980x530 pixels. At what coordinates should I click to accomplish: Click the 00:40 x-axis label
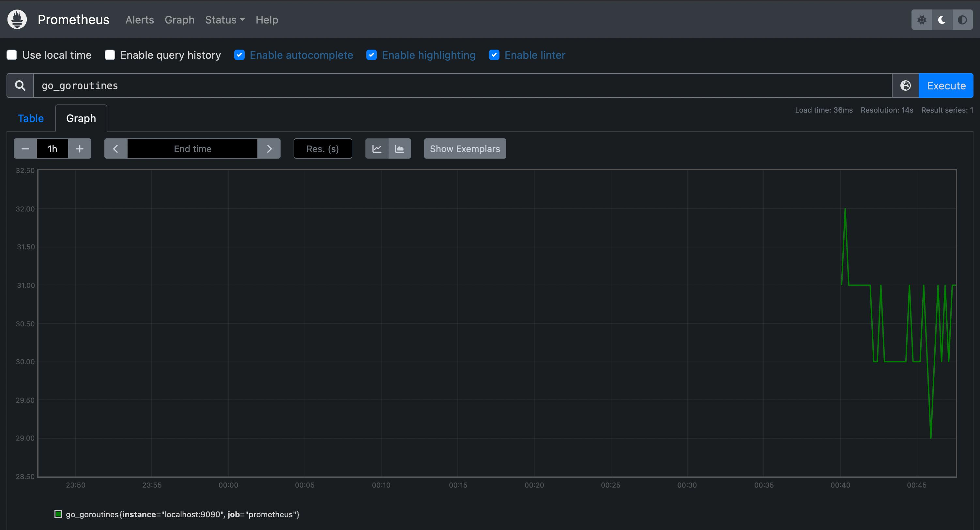click(x=840, y=485)
